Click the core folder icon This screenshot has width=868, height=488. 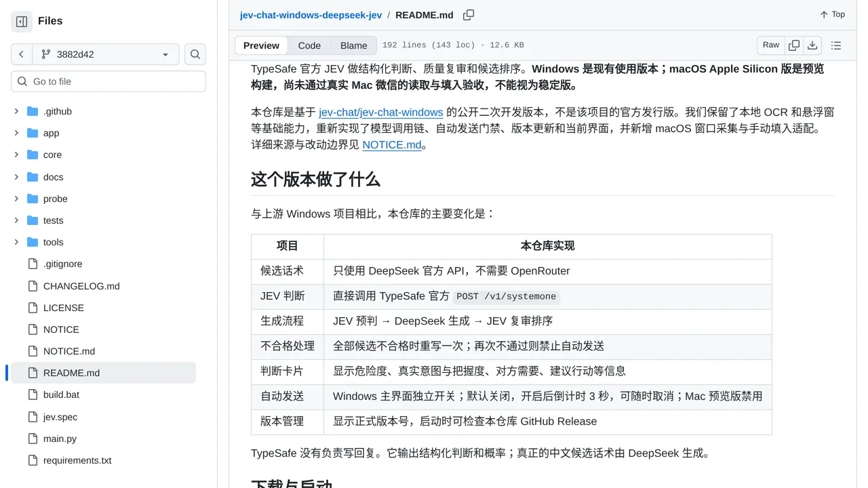(x=33, y=155)
